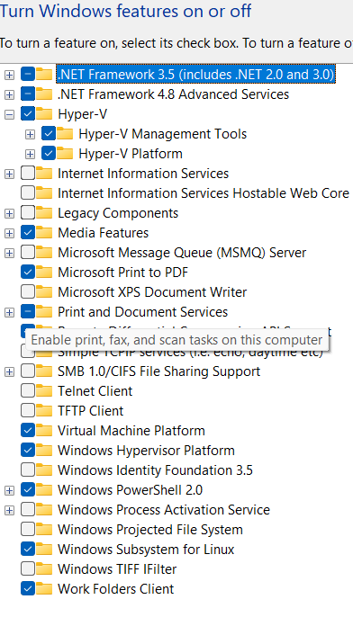Uncheck the Hyper-V checkbox
This screenshot has height=644, width=353.
[x=28, y=114]
